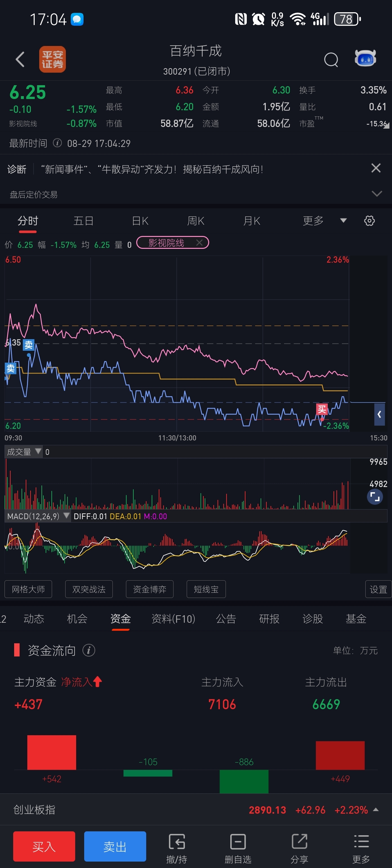The image size is (392, 868).
Task: Expand the 创业板指 index bar arrow
Action: pyautogui.click(x=376, y=810)
